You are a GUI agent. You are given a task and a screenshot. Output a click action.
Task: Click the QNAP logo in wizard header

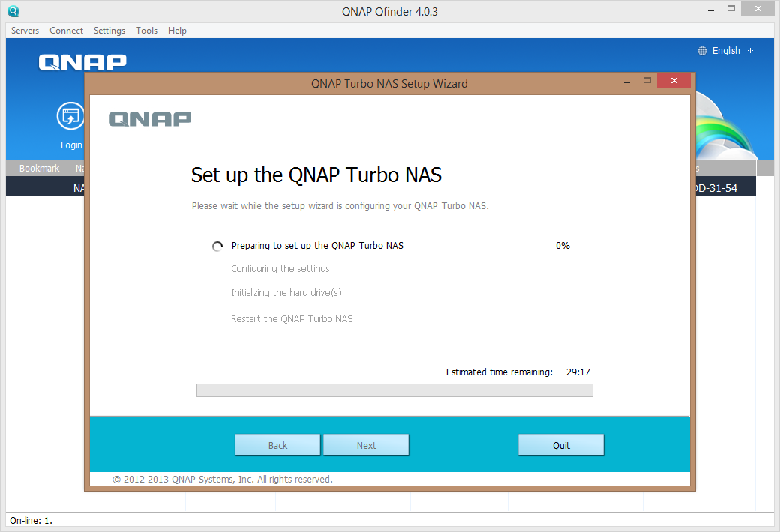(x=150, y=119)
